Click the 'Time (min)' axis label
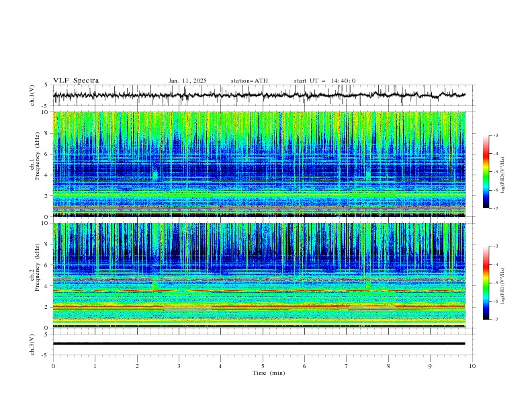The width and height of the screenshot is (532, 411). click(x=269, y=373)
